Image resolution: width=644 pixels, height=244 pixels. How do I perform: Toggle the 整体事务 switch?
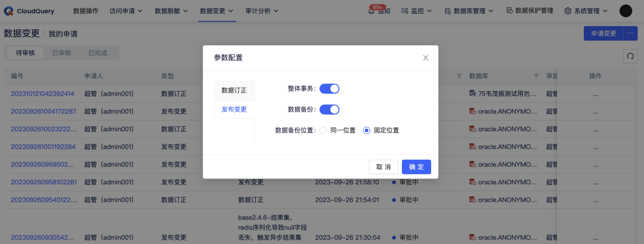coord(329,88)
